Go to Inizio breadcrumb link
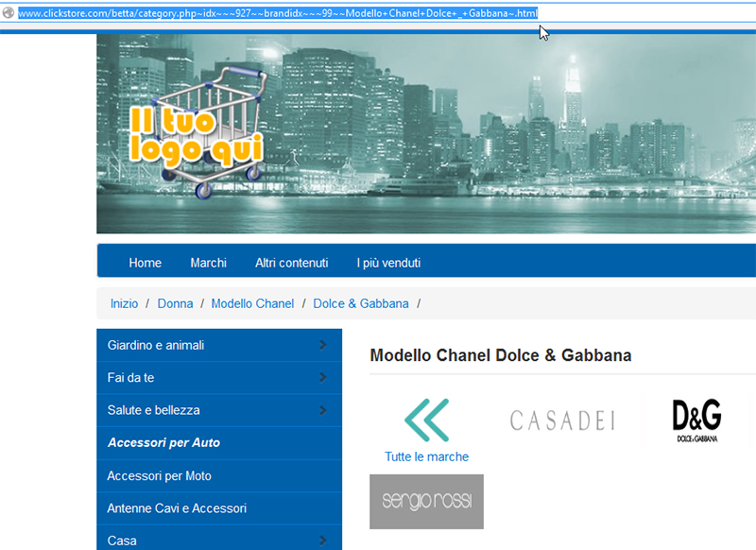This screenshot has width=756, height=550. (x=124, y=303)
